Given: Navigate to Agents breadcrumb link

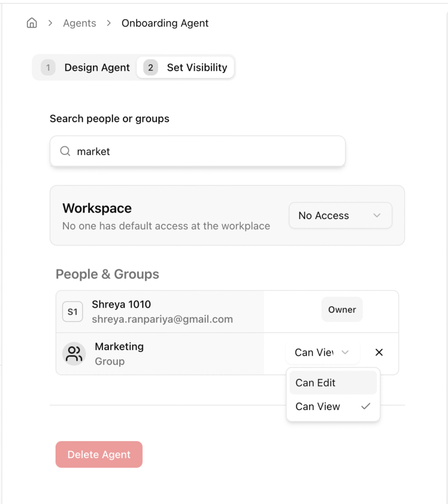Looking at the screenshot, I should click(79, 23).
